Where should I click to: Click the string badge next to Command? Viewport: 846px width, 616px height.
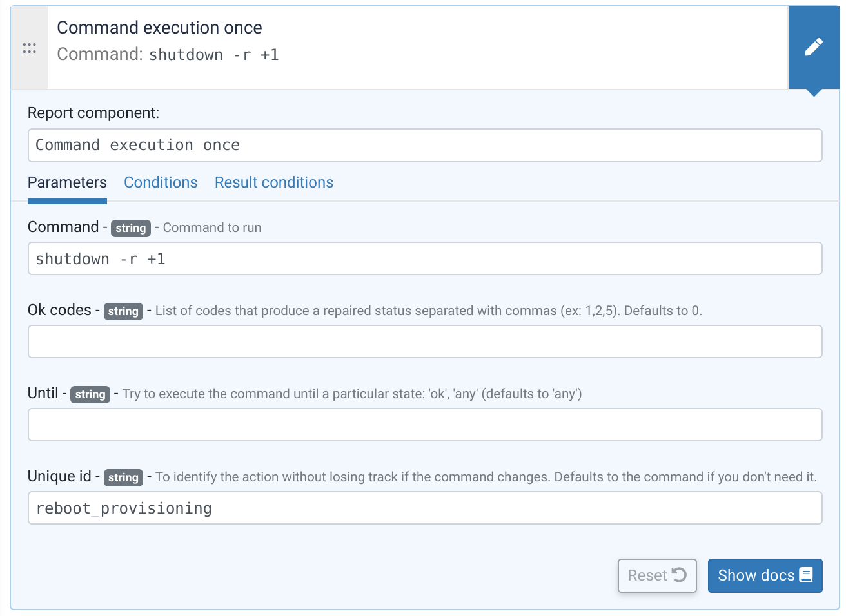coord(130,228)
